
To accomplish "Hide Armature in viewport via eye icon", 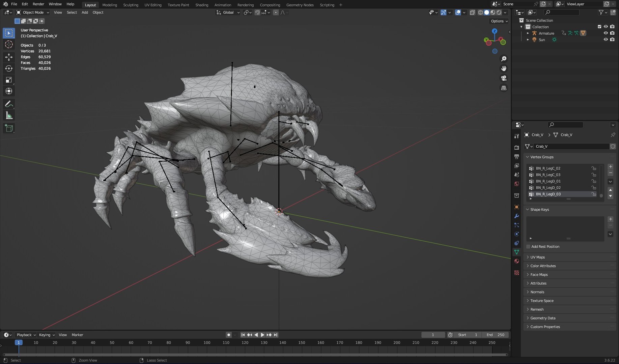I will [x=606, y=33].
